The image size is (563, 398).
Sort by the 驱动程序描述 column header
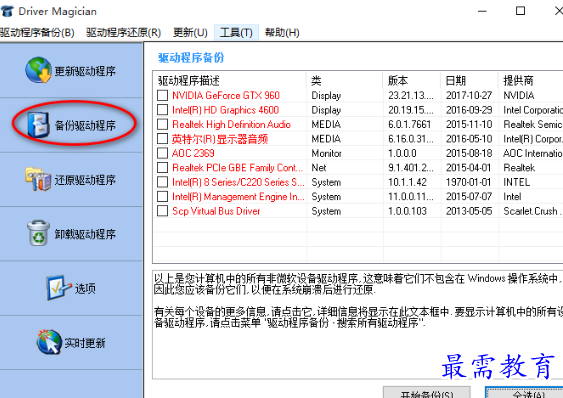click(x=230, y=80)
